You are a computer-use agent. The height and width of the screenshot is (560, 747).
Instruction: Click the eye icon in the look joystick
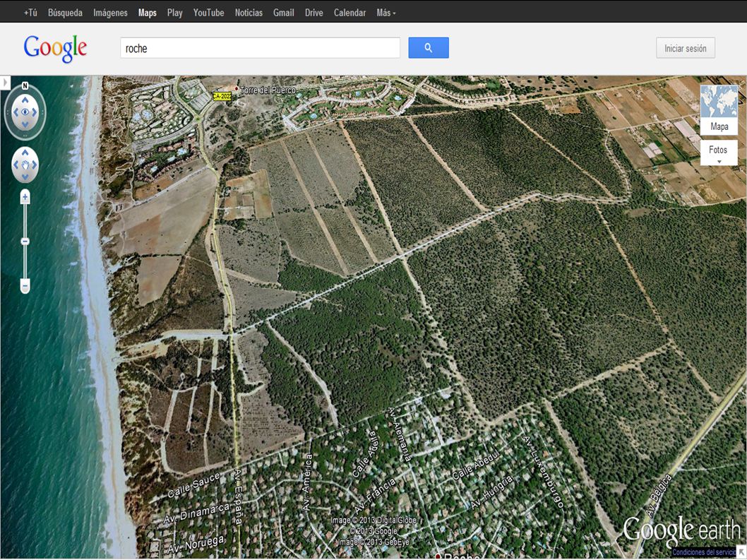25,112
